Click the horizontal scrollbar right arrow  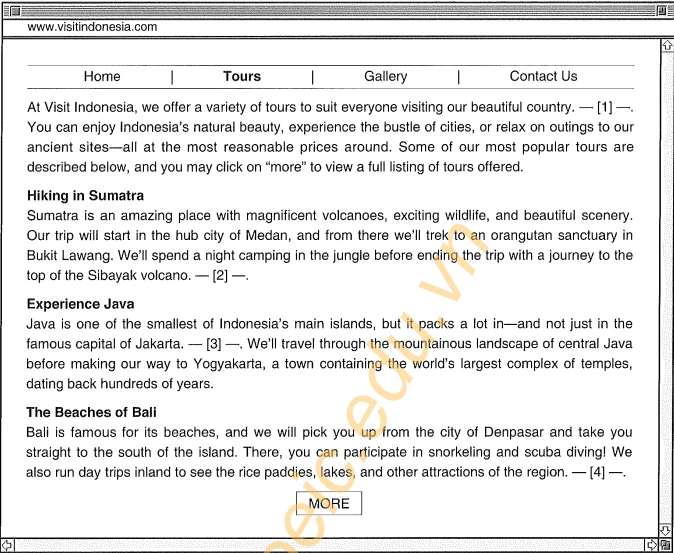point(652,545)
